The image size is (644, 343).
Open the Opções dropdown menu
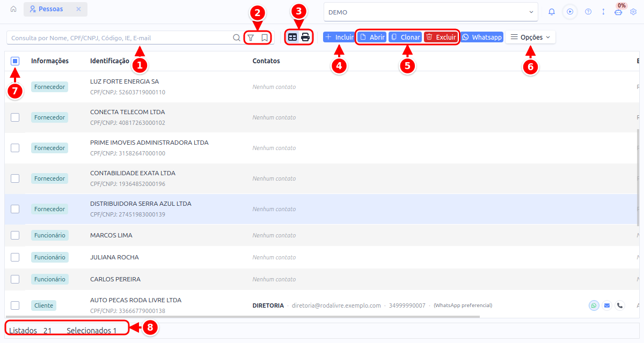(x=530, y=38)
